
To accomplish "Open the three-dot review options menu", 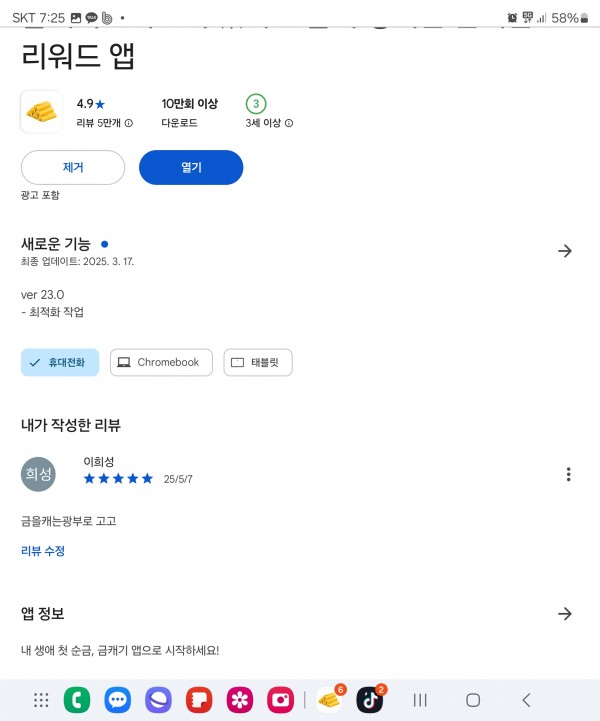I will [x=569, y=474].
